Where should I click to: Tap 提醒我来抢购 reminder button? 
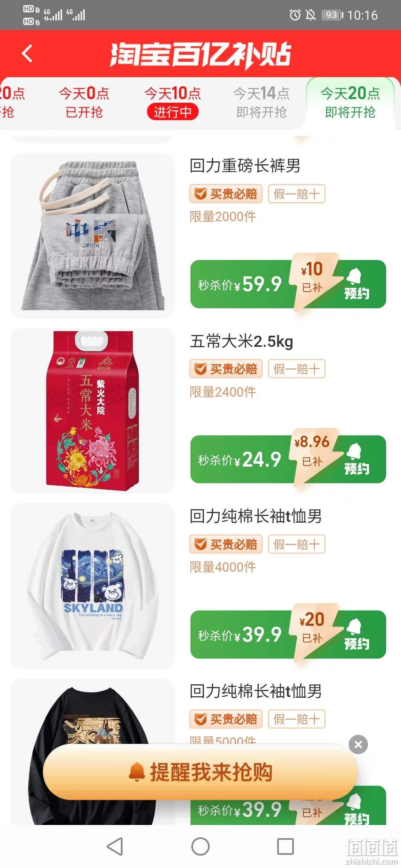[200, 772]
